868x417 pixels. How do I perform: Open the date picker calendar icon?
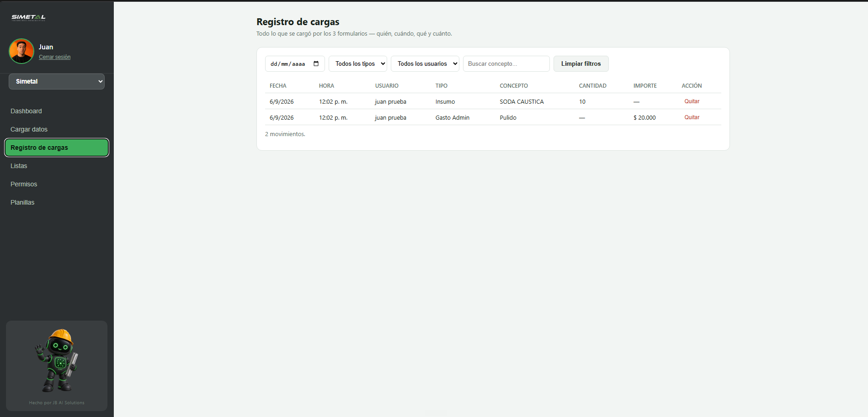[316, 63]
